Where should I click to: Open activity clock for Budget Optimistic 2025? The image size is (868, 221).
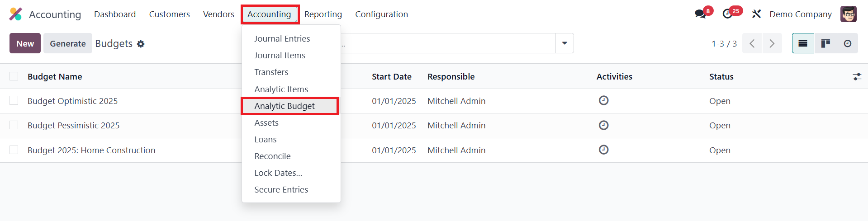coord(603,100)
